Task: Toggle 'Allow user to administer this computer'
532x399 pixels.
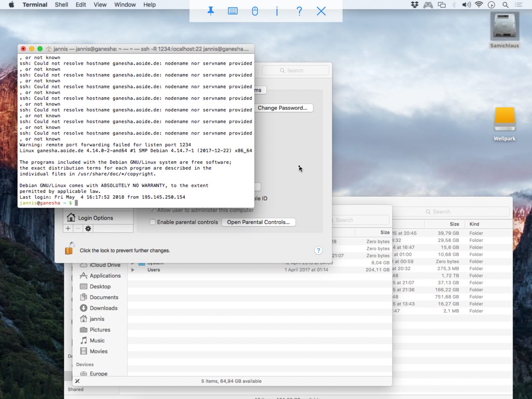Action: point(153,210)
